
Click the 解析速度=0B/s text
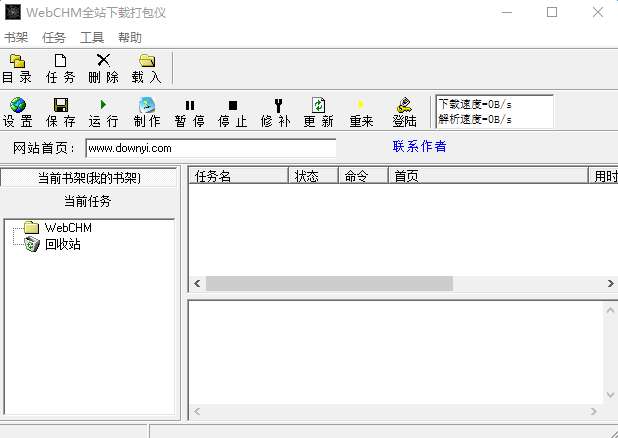click(x=475, y=119)
